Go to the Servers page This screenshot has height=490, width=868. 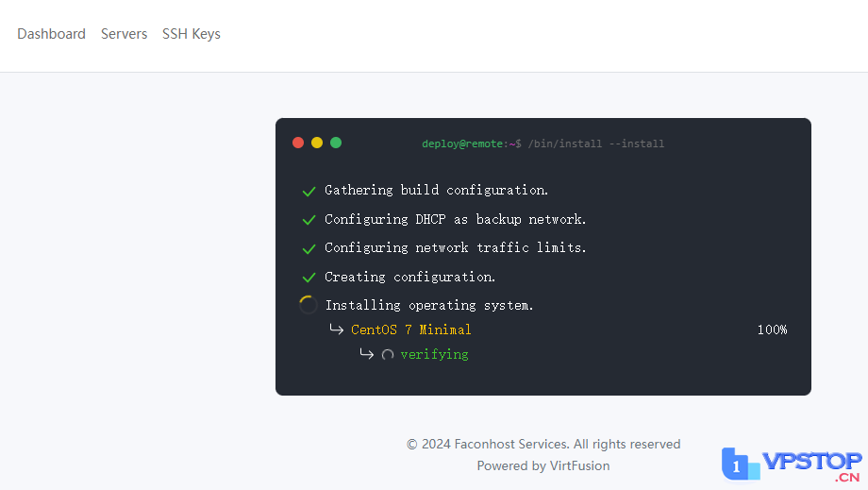tap(124, 34)
